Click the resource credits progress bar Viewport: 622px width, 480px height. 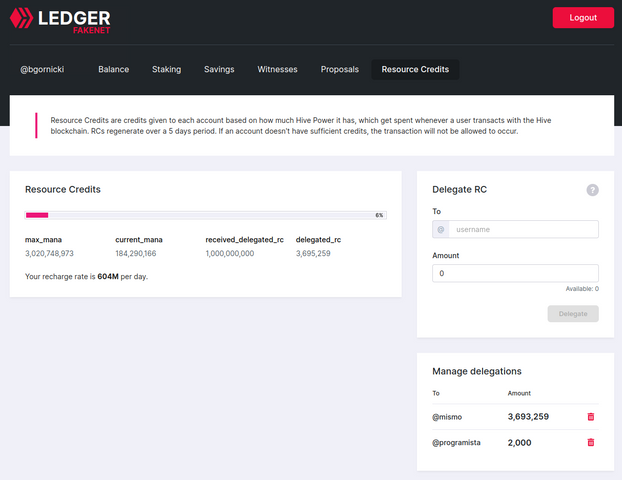pos(205,215)
